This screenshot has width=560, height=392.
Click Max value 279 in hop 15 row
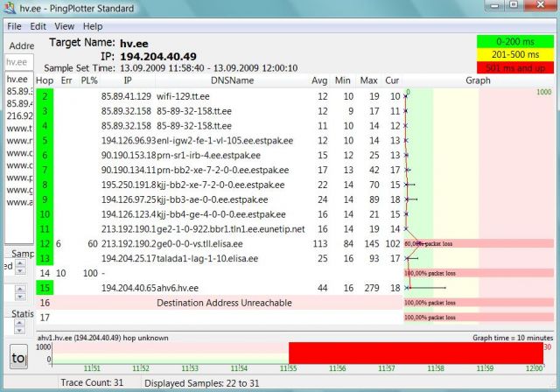click(372, 288)
